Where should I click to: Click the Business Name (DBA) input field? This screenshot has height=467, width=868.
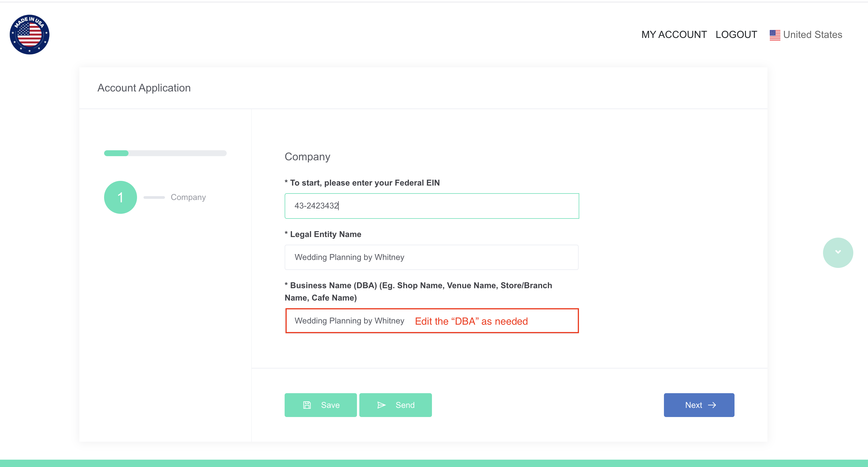click(432, 321)
